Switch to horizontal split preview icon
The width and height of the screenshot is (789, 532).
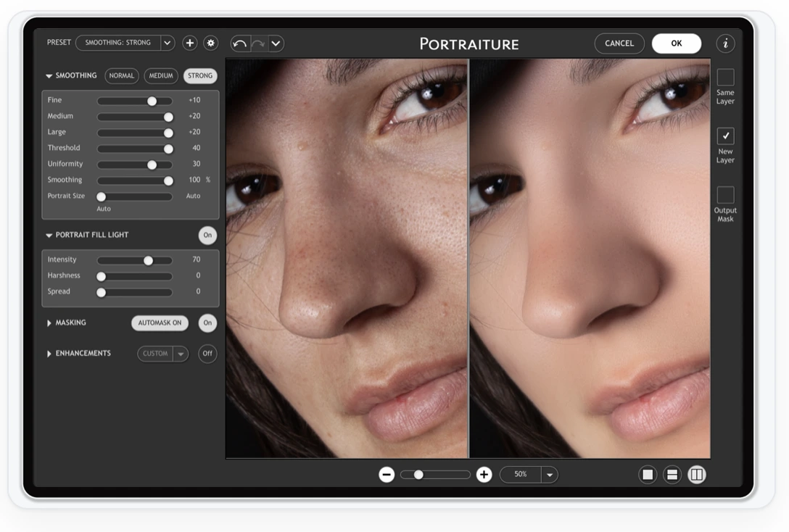672,475
